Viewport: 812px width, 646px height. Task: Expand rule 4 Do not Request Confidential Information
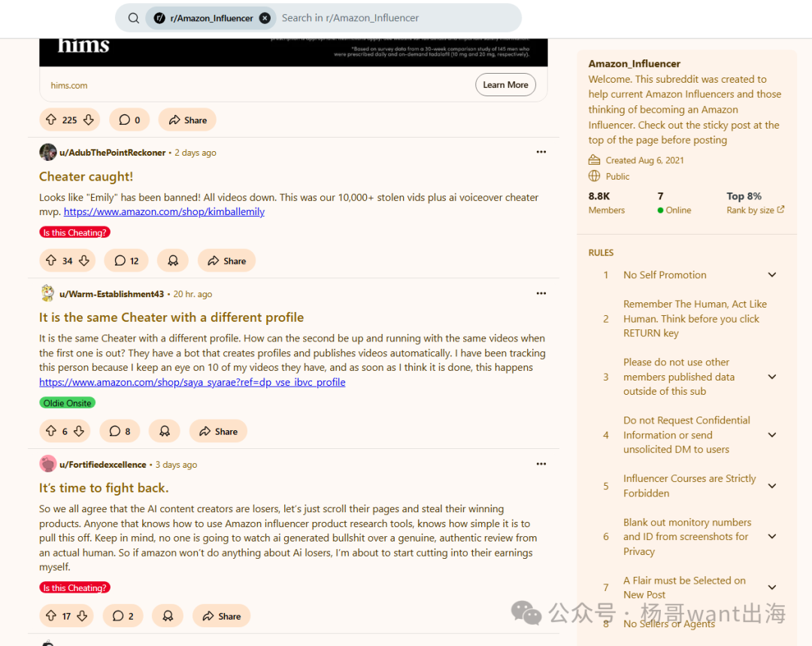click(x=772, y=435)
